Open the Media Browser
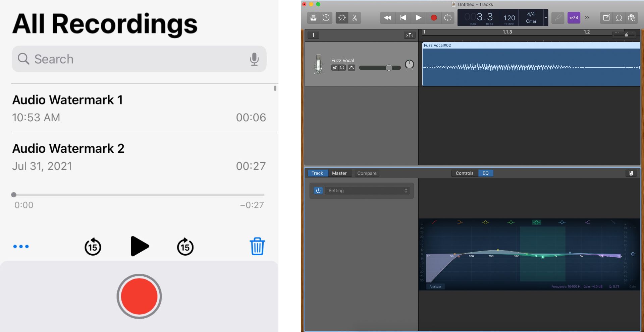 632,18
